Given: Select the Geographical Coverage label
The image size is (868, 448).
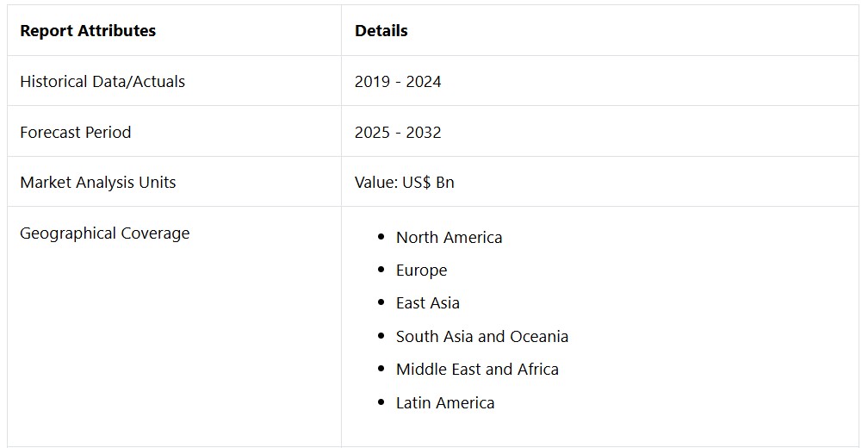Looking at the screenshot, I should 105,233.
